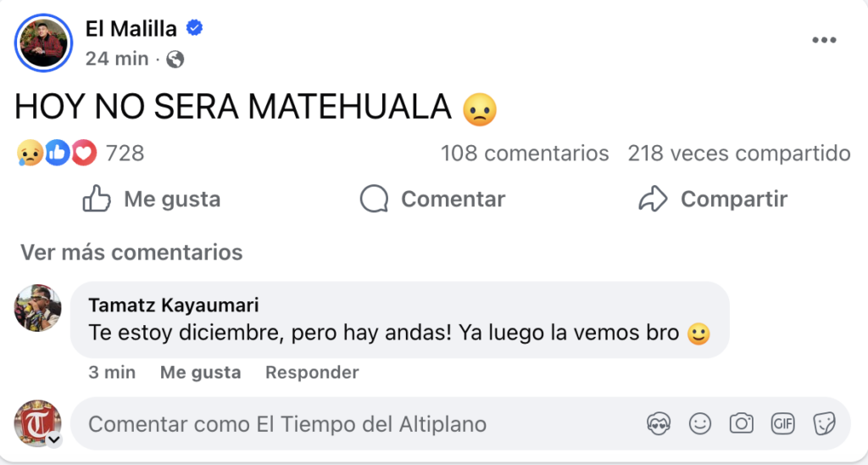Image resolution: width=868 pixels, height=465 pixels.
Task: Click the post reaction emojis summary
Action: coord(56,154)
